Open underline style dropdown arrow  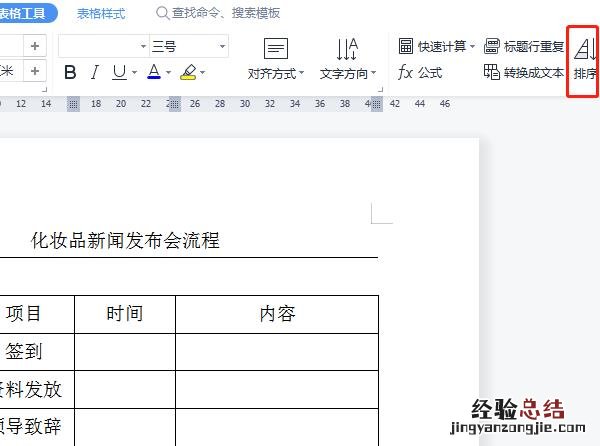[x=134, y=73]
